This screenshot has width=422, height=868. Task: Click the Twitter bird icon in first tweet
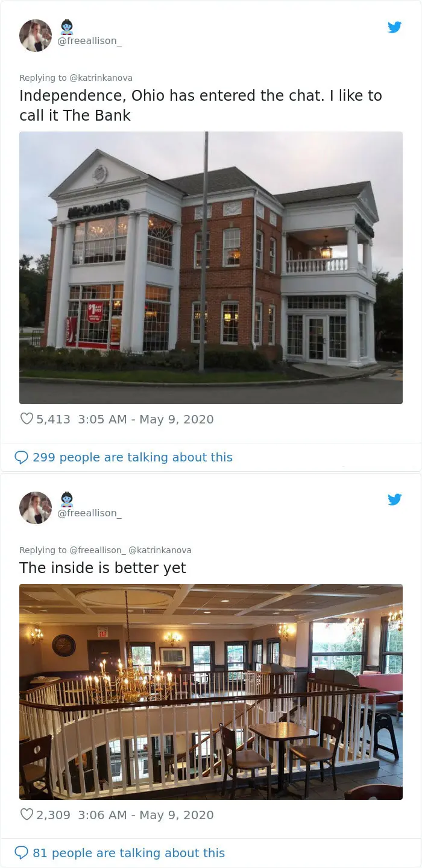point(394,27)
